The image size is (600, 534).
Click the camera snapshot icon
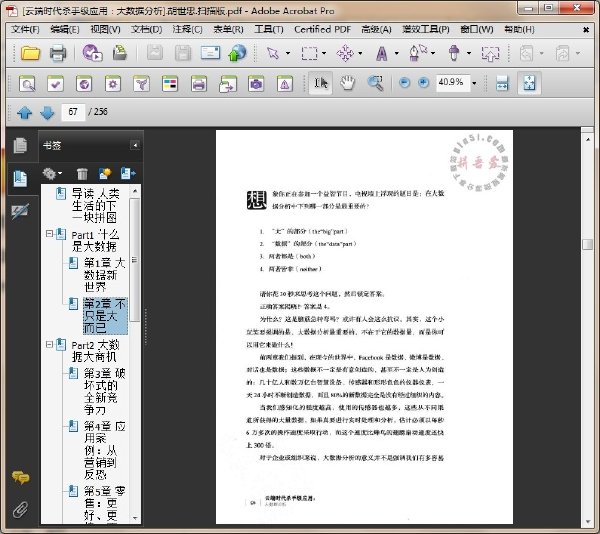click(x=256, y=83)
